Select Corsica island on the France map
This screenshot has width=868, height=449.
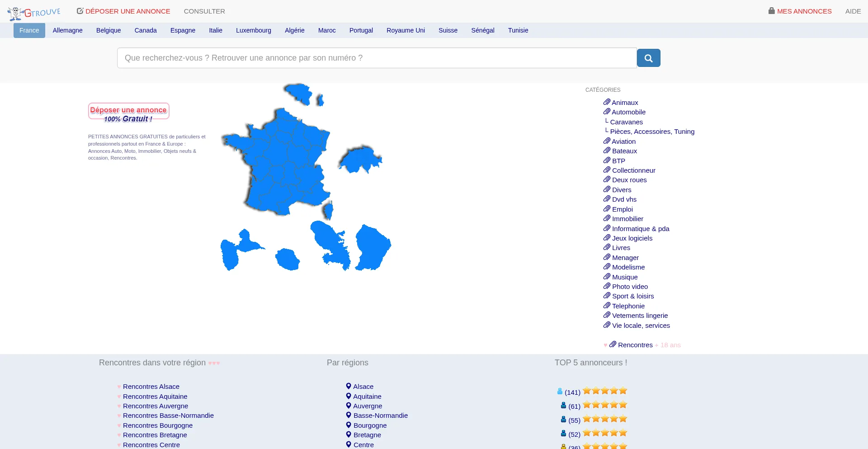tap(328, 211)
